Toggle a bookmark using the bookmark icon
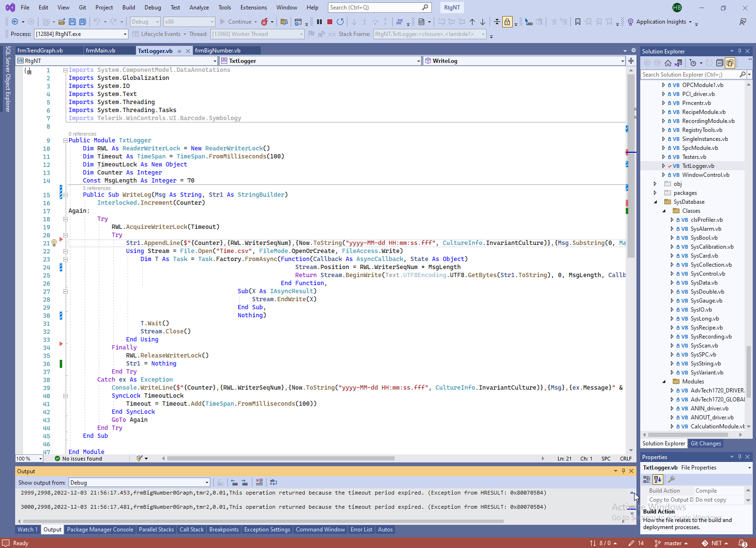The image size is (756, 548). point(577,22)
